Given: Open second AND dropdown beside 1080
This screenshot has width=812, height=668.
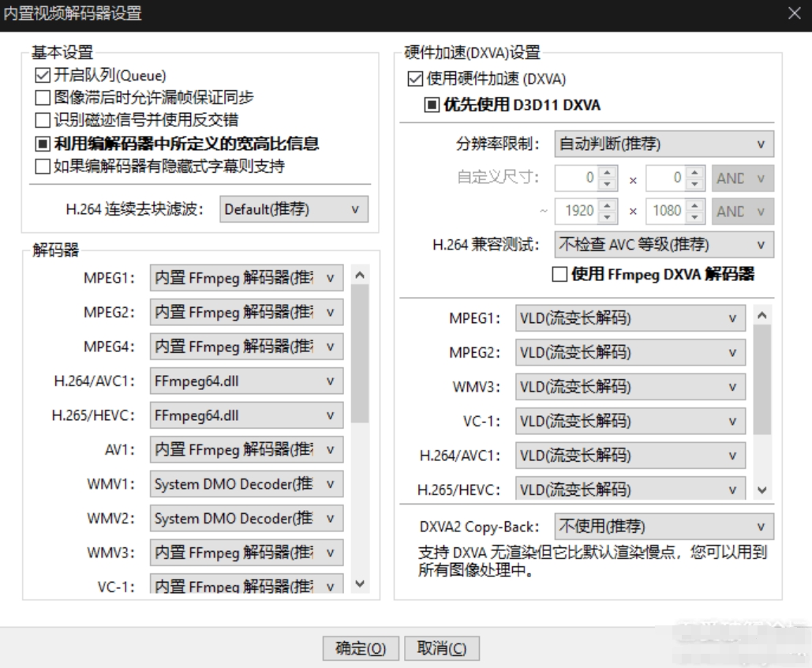Looking at the screenshot, I should (x=743, y=212).
